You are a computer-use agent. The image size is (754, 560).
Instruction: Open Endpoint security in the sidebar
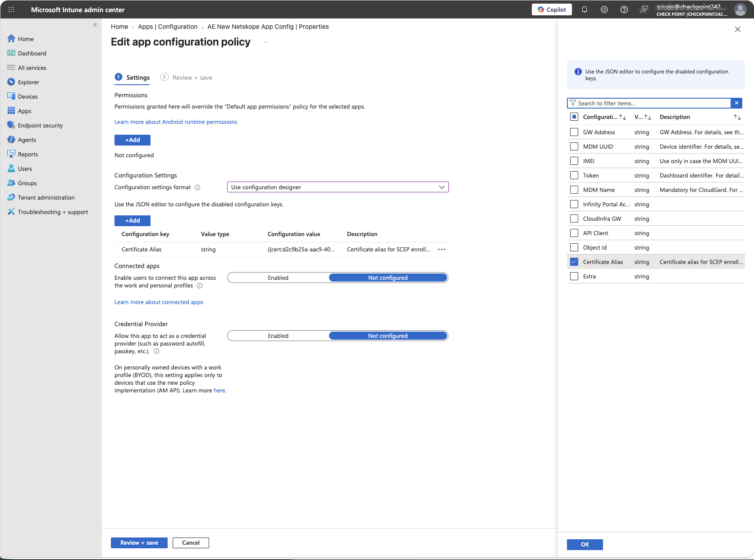pyautogui.click(x=40, y=125)
